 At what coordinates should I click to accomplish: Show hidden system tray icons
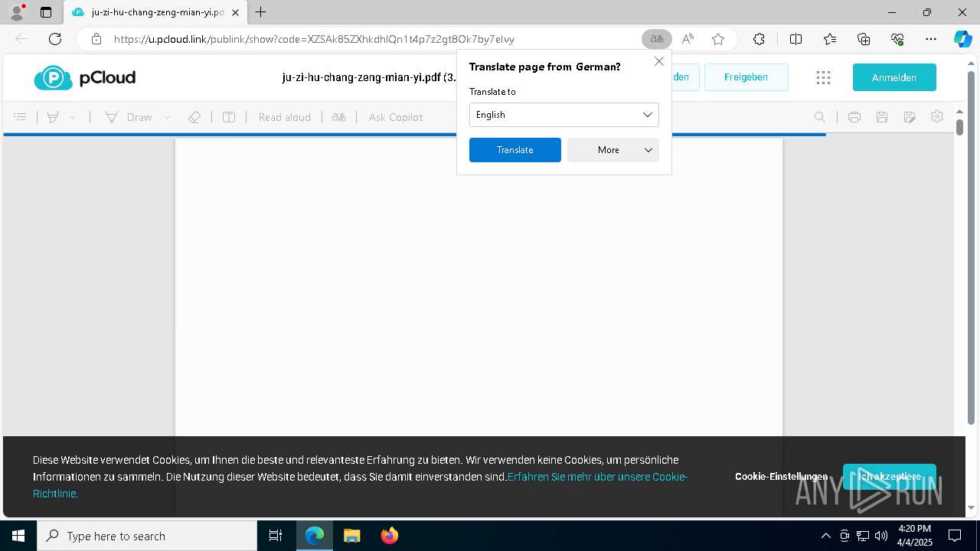coord(825,536)
